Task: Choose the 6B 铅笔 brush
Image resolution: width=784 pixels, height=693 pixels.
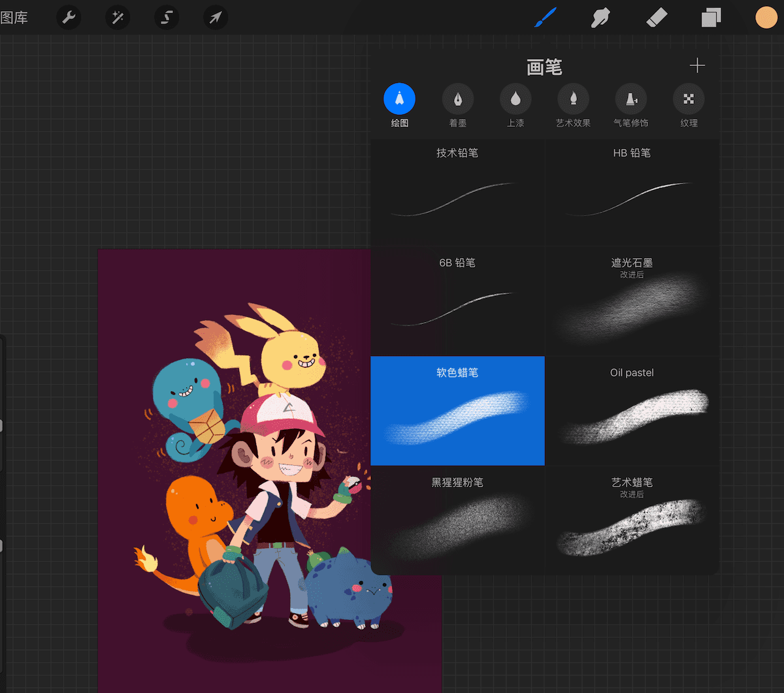Action: click(x=457, y=301)
